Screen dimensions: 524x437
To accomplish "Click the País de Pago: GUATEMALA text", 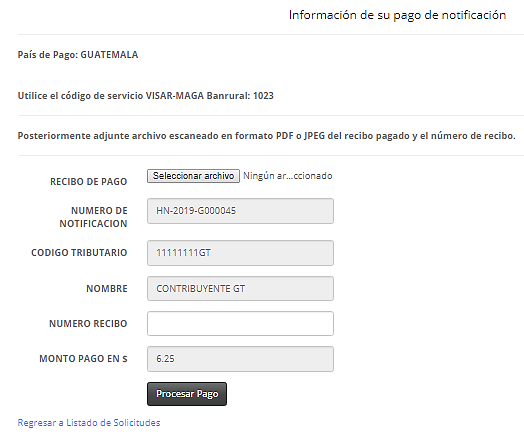I will coord(78,54).
